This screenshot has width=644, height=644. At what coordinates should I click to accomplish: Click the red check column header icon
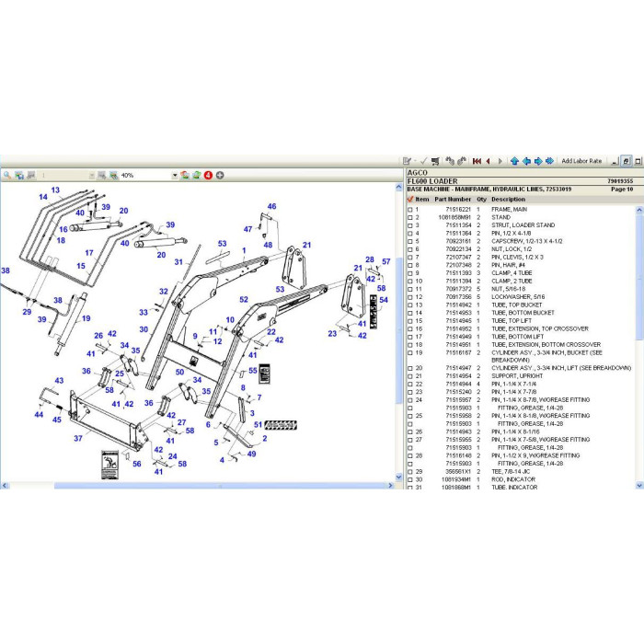tap(409, 200)
